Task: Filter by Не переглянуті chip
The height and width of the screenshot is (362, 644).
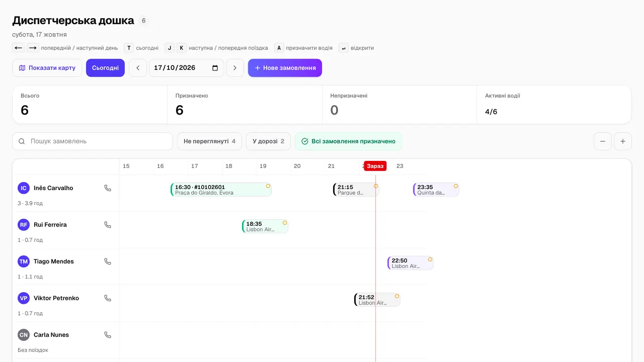Action: [x=209, y=141]
